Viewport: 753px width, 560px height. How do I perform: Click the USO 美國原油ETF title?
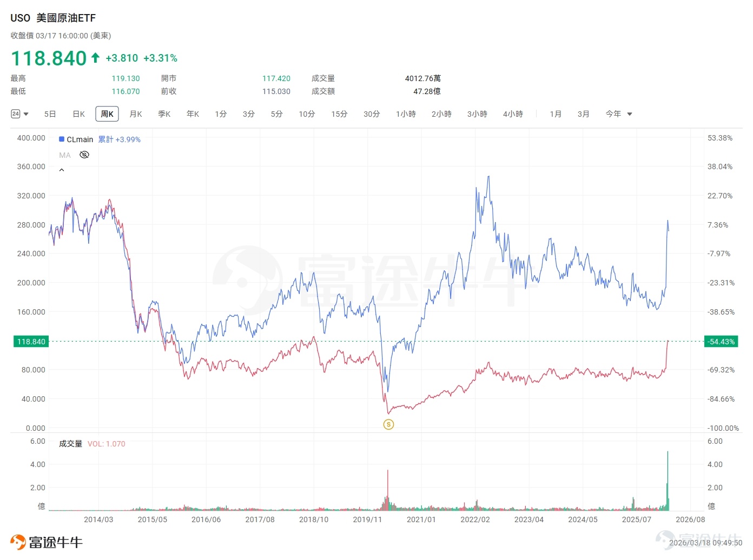tap(53, 18)
